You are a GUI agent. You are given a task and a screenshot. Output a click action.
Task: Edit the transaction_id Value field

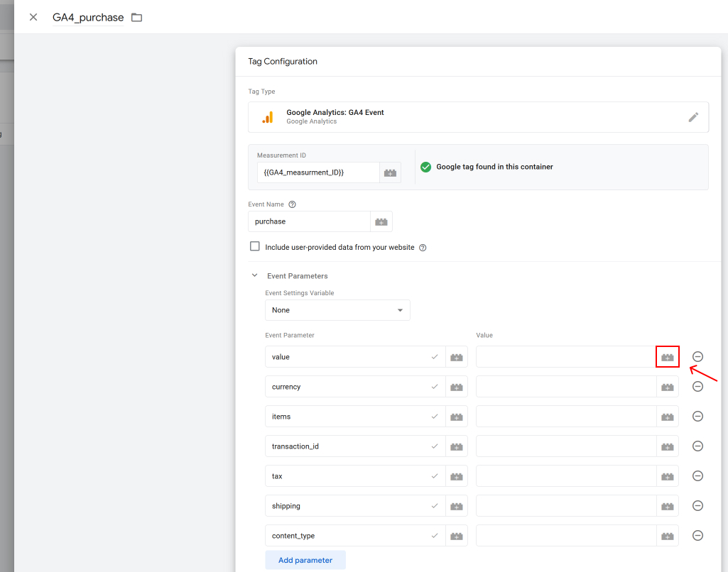pos(566,446)
